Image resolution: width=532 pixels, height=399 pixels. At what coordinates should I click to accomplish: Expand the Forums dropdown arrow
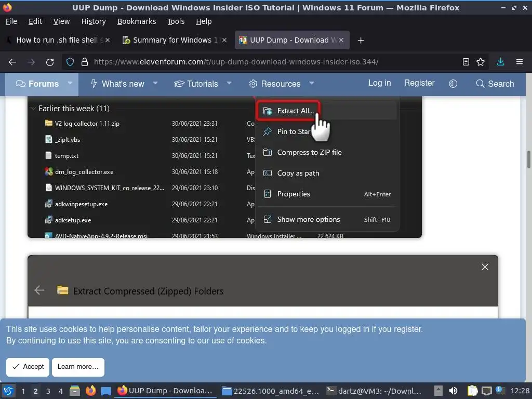(x=70, y=83)
